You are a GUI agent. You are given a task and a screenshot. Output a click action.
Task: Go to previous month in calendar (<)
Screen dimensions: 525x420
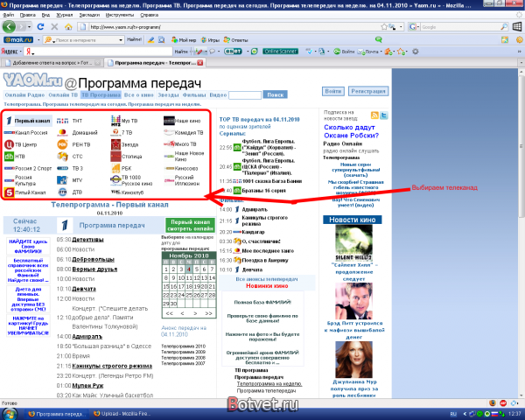[x=182, y=313]
